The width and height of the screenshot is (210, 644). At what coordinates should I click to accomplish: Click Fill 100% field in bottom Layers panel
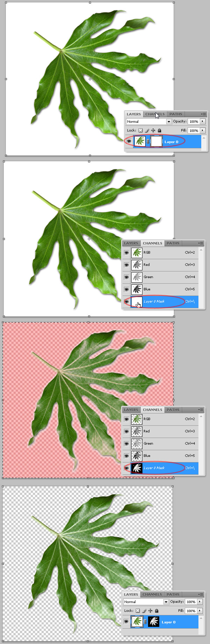191,611
